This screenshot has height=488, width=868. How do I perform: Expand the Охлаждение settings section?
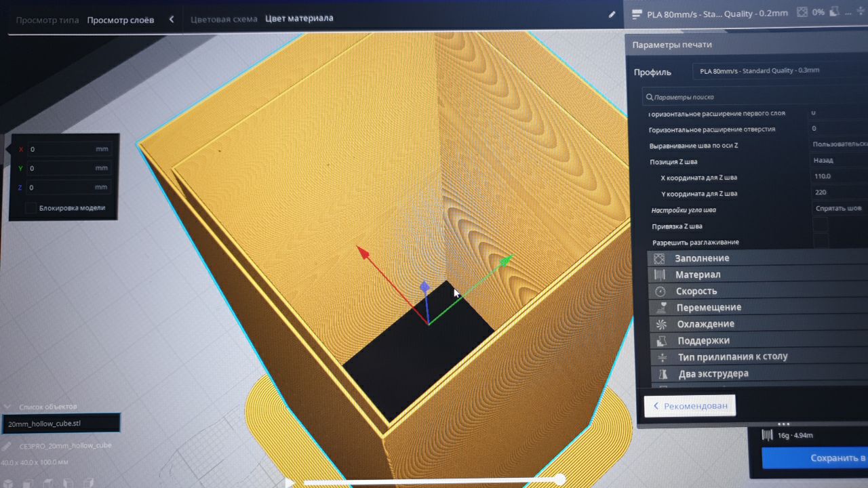pyautogui.click(x=759, y=324)
